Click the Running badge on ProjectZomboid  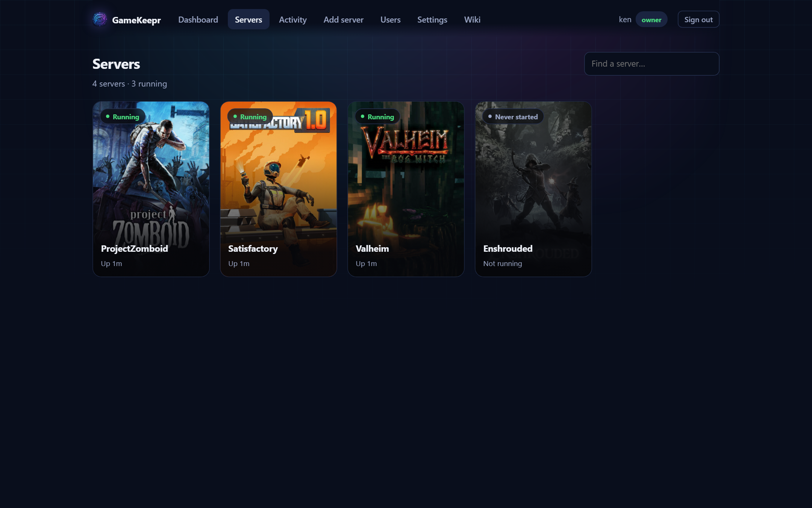(x=123, y=117)
